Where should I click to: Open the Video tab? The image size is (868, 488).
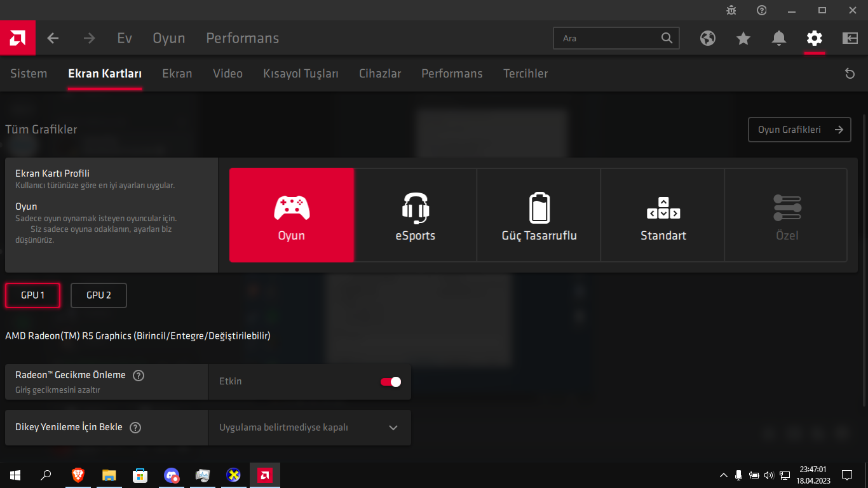point(228,74)
